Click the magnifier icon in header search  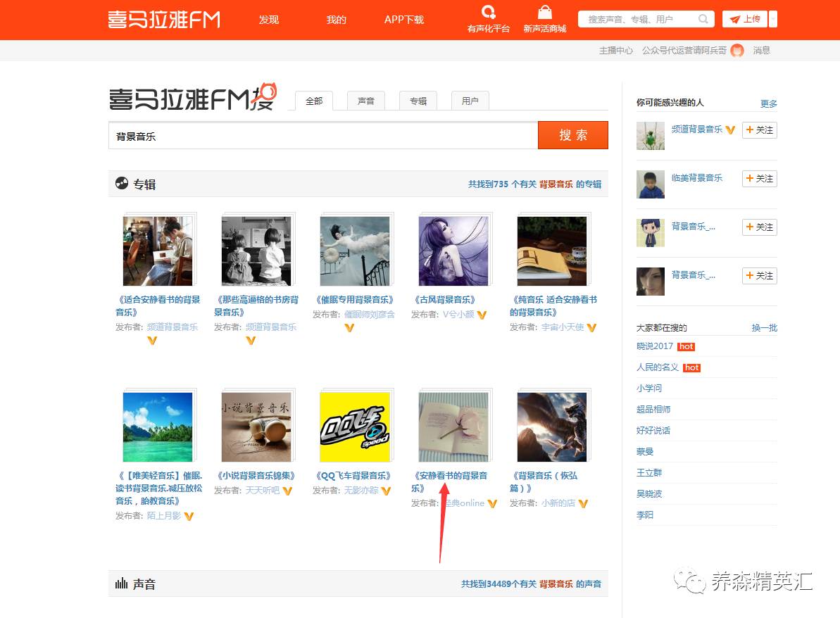[703, 19]
